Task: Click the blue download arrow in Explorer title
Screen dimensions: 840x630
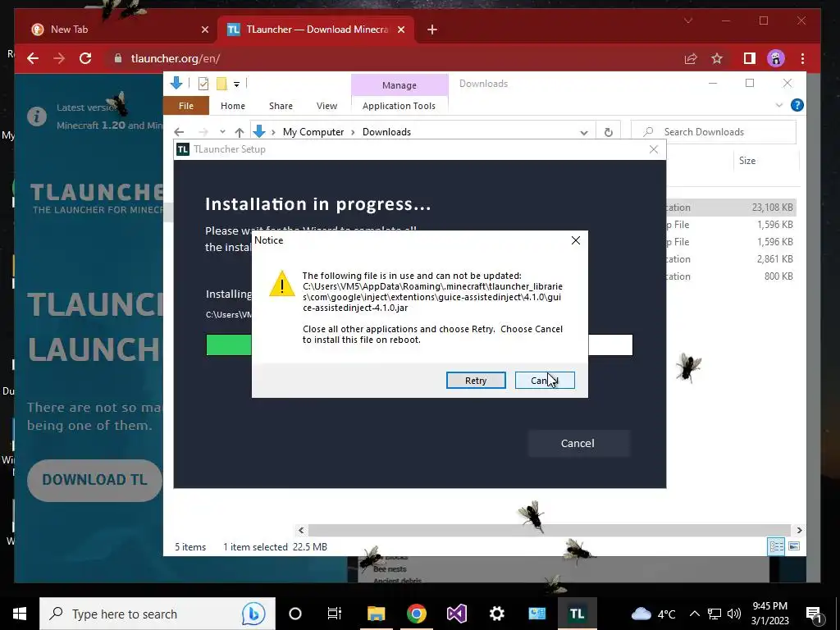Action: coord(176,83)
